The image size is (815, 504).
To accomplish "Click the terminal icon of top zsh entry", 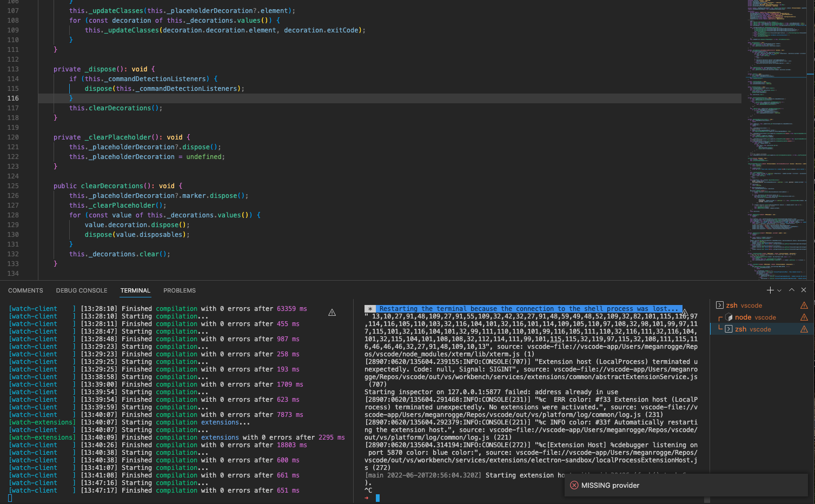I will click(x=719, y=306).
